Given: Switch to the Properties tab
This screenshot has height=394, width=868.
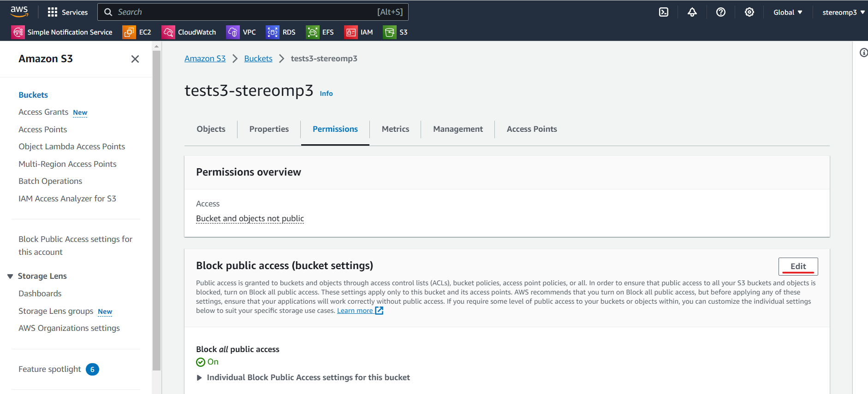Looking at the screenshot, I should 269,129.
